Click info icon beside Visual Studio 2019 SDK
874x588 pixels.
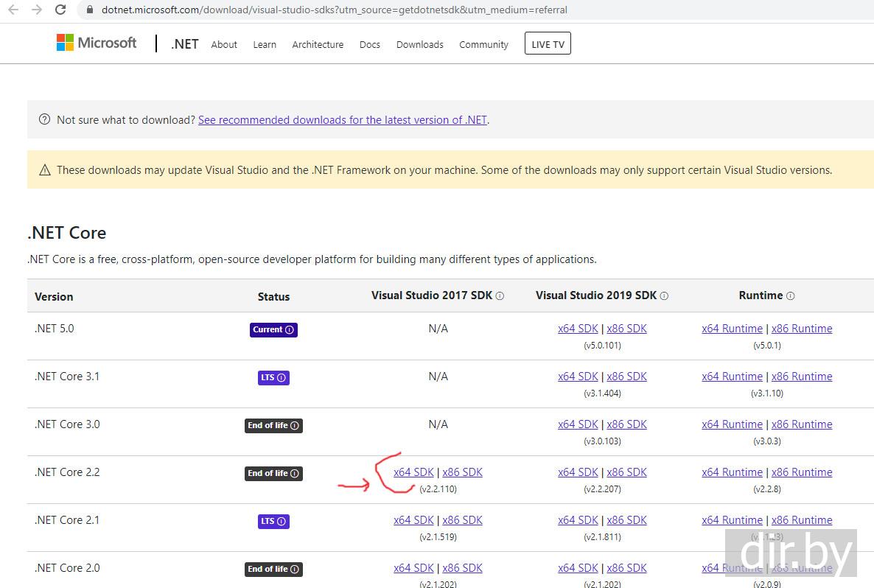pos(664,296)
